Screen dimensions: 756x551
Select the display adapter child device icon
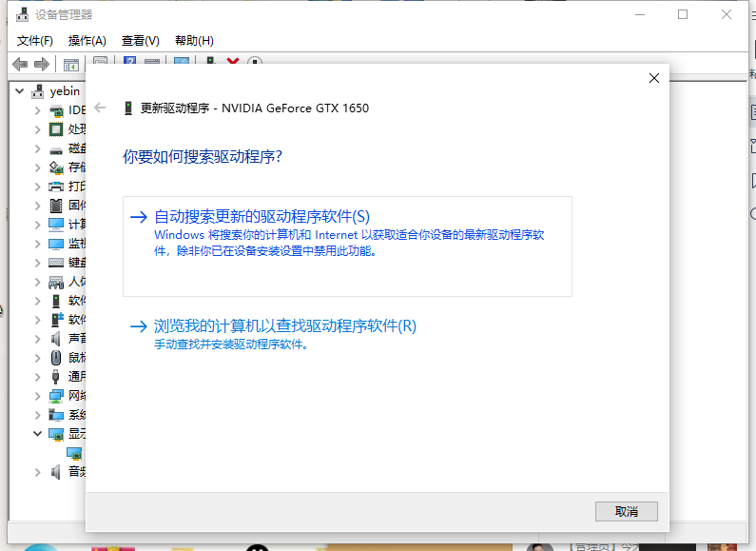(74, 454)
